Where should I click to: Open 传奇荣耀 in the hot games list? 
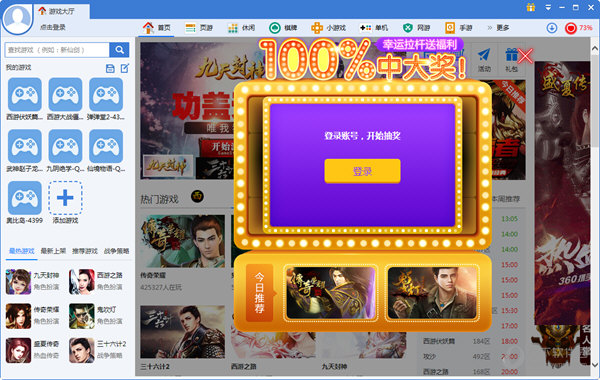[x=33, y=316]
